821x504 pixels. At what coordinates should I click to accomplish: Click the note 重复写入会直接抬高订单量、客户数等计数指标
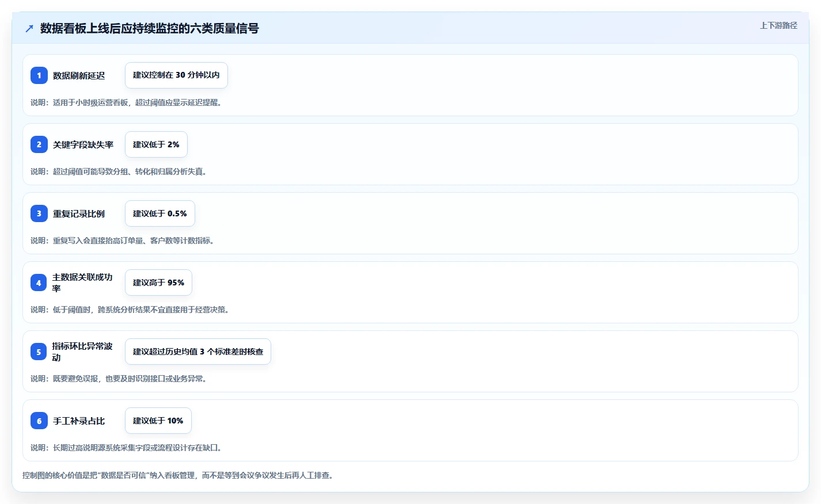[123, 240]
